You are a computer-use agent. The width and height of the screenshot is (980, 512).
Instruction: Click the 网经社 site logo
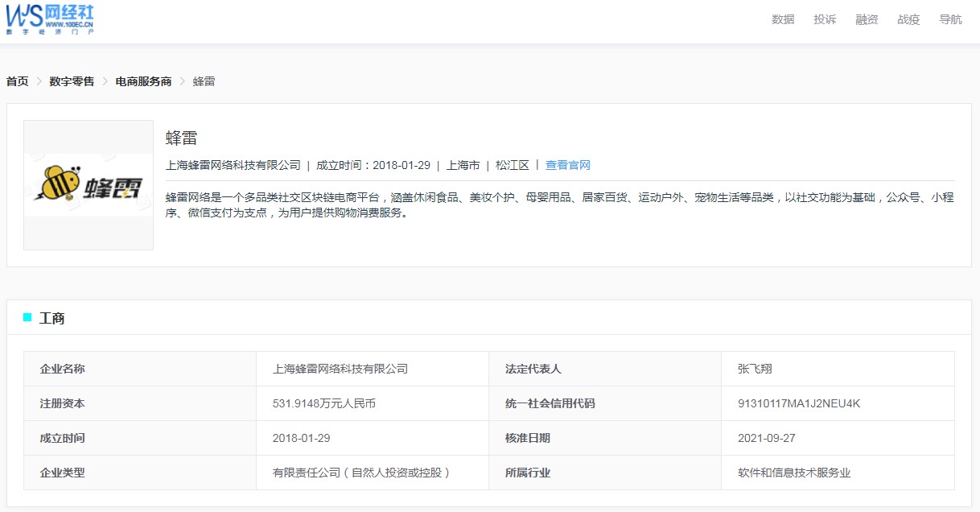coord(50,19)
